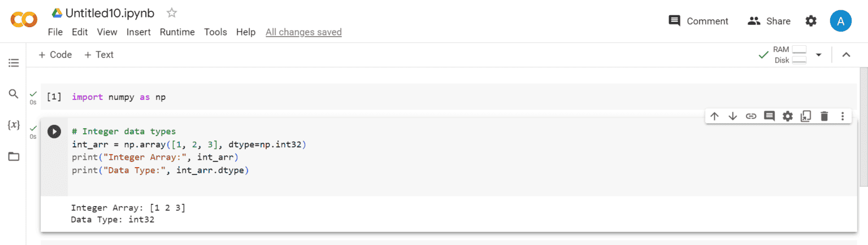The image size is (868, 245).
Task: Click the All changes saved link
Action: [x=303, y=32]
